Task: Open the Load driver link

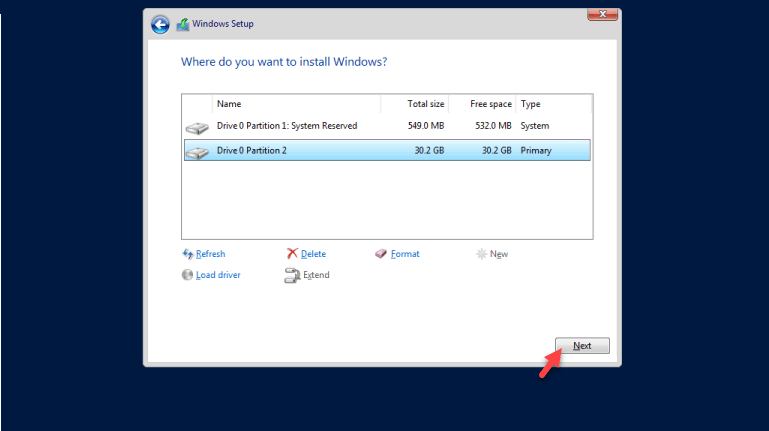Action: [218, 275]
